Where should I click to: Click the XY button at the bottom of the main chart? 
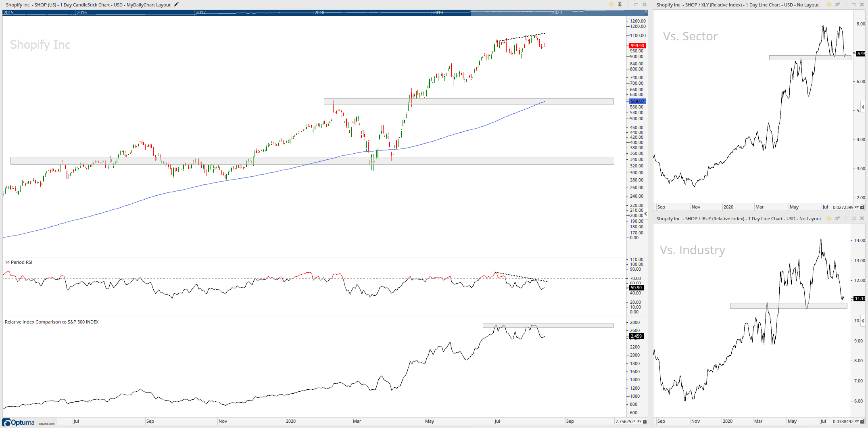[639, 421]
